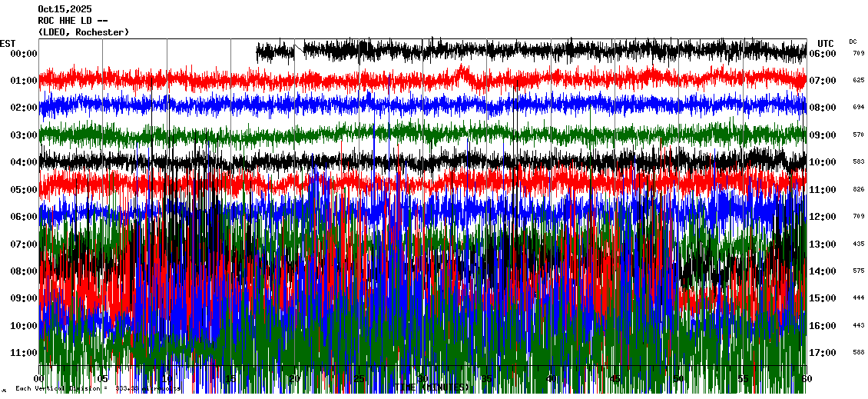
Task: Select the DC value 826
Action: (x=858, y=189)
